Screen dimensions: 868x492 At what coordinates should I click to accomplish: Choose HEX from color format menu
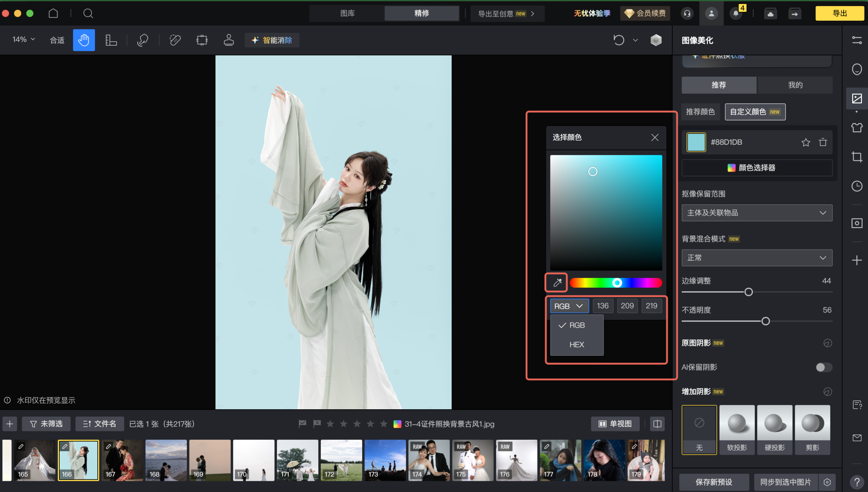(576, 345)
